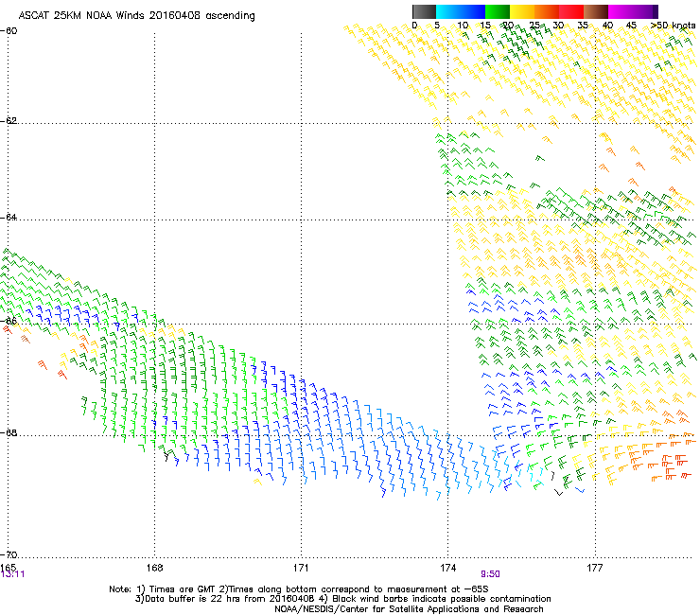Viewport: 700px width, 615px height.
Task: Click the '>50 knots' legend label
Action: tap(673, 26)
